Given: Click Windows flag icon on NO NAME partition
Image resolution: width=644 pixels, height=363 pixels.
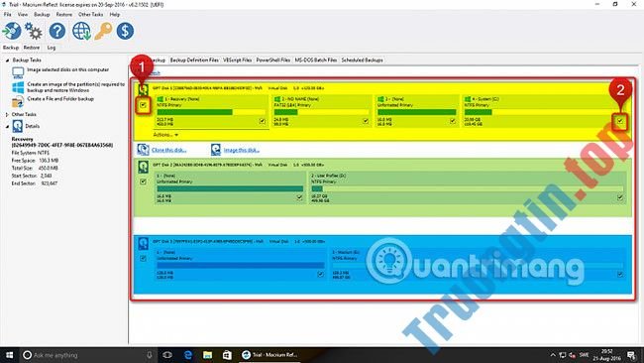Looking at the screenshot, I should pos(277,99).
